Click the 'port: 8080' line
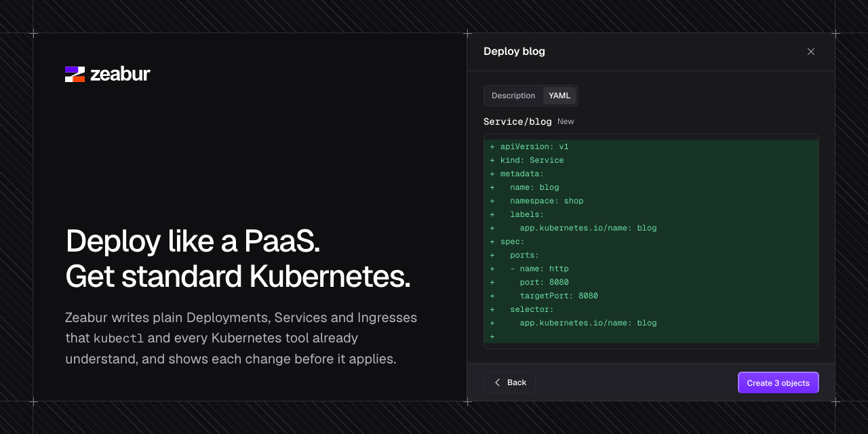 tap(651, 282)
